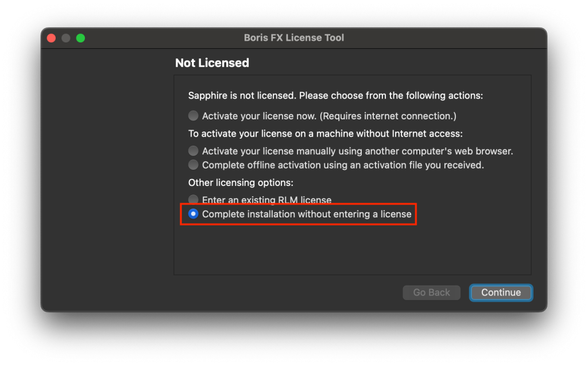Pick the offline activation file radio circle

point(194,165)
